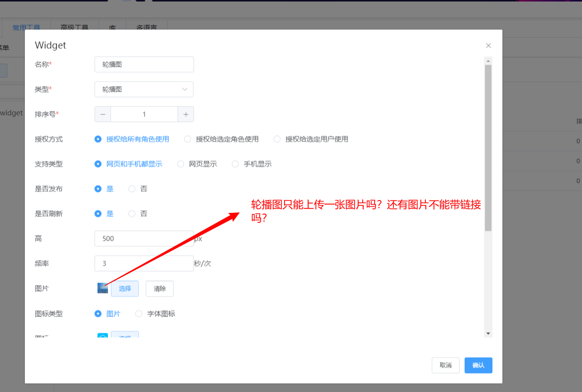Click 清除 button for 图片
This screenshot has width=582, height=392.
click(160, 289)
